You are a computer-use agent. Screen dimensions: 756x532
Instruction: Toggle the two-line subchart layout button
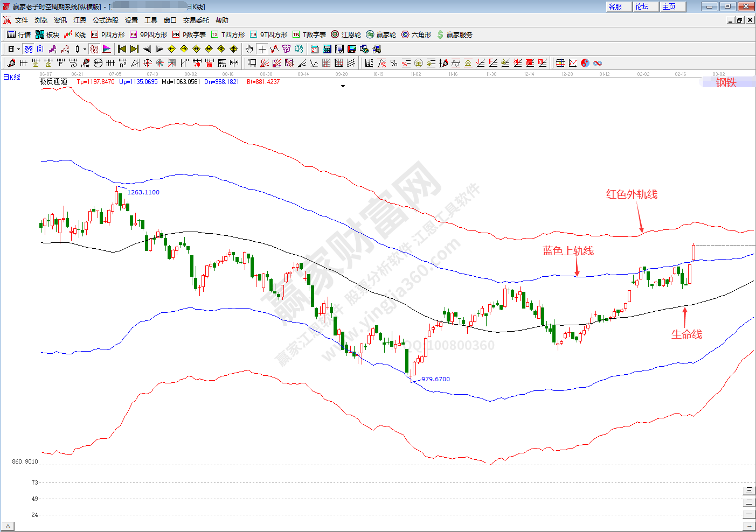tap(749, 502)
